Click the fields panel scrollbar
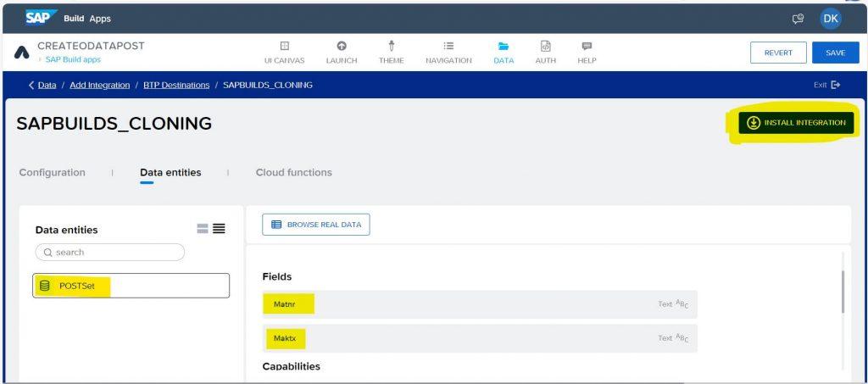 (x=843, y=292)
